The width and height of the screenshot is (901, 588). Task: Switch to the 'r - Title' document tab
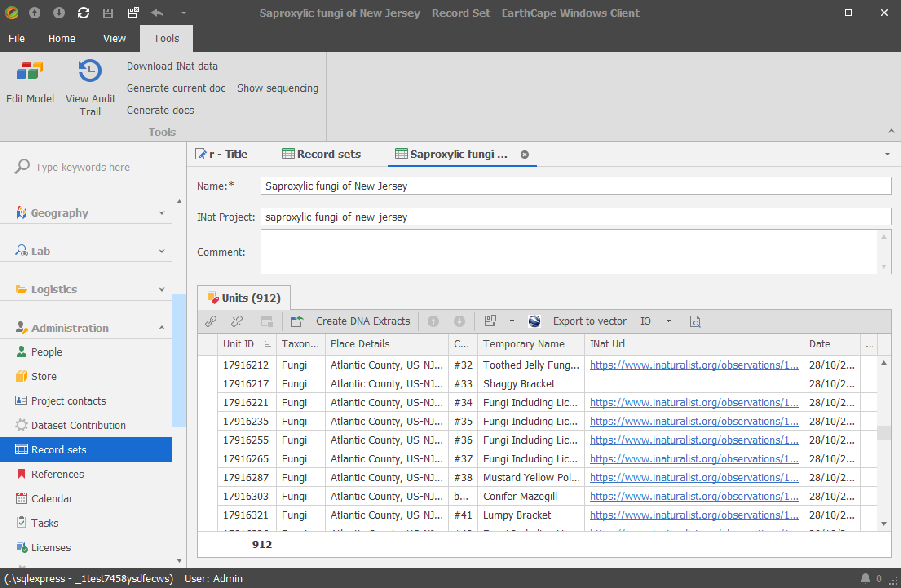tap(222, 154)
